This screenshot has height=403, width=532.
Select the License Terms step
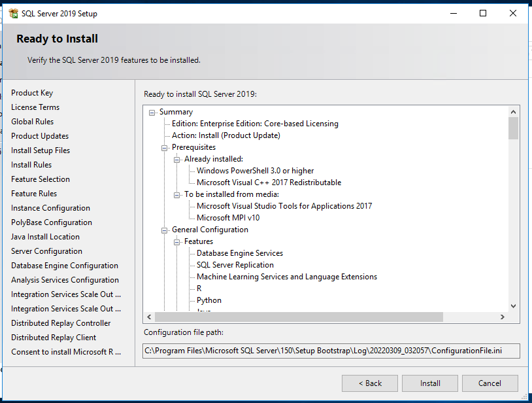coord(35,107)
